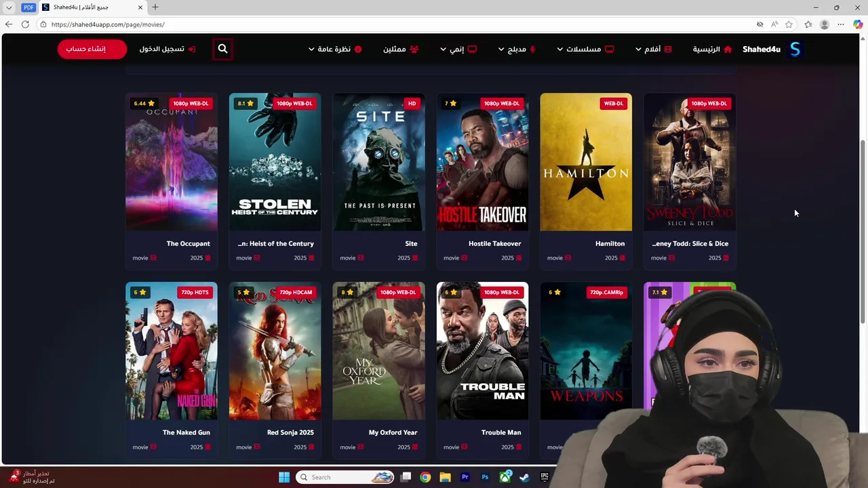Click the tracking prevention eye icon
This screenshot has width=868, height=488.
(x=759, y=24)
